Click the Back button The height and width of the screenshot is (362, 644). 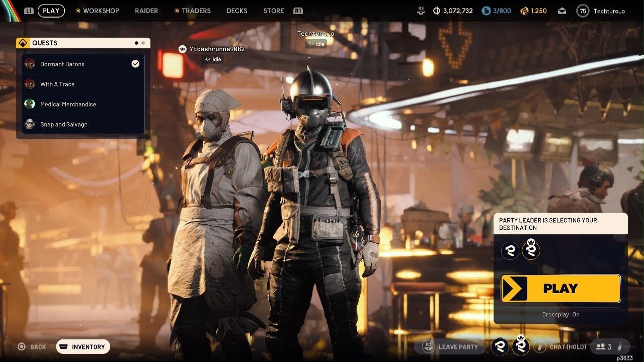pos(32,347)
